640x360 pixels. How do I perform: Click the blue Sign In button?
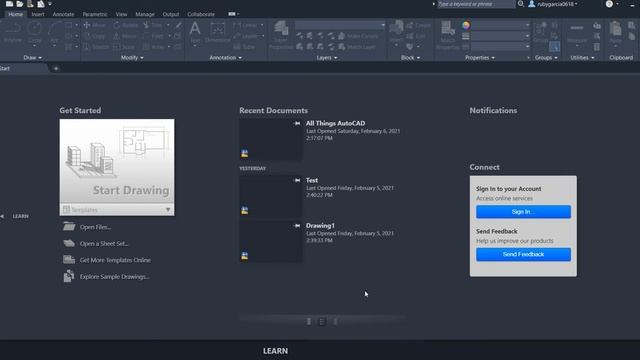point(523,211)
